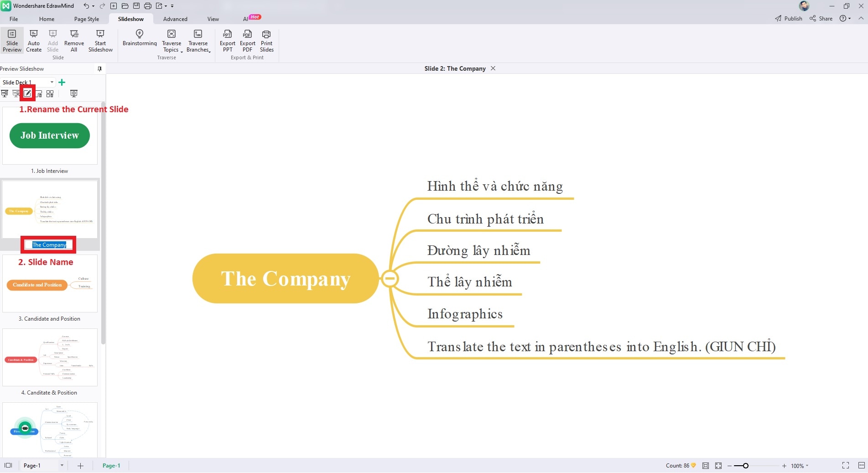Switch to the View tab
The image size is (868, 473).
click(213, 19)
